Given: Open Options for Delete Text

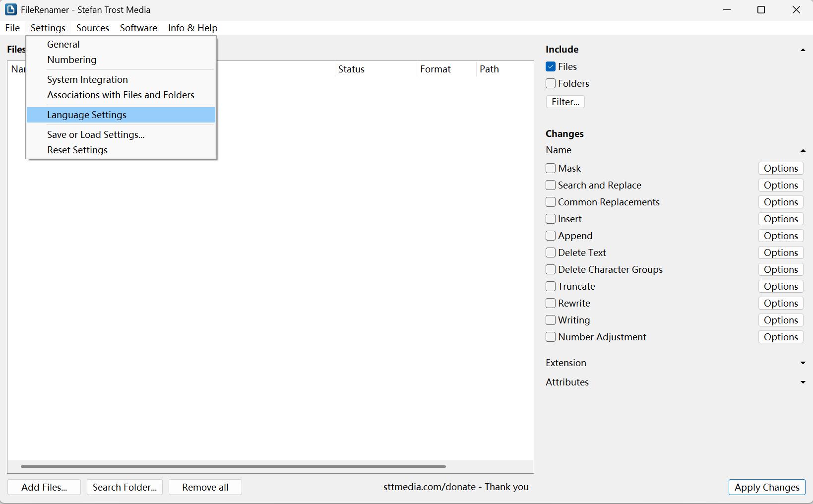Looking at the screenshot, I should [x=781, y=252].
